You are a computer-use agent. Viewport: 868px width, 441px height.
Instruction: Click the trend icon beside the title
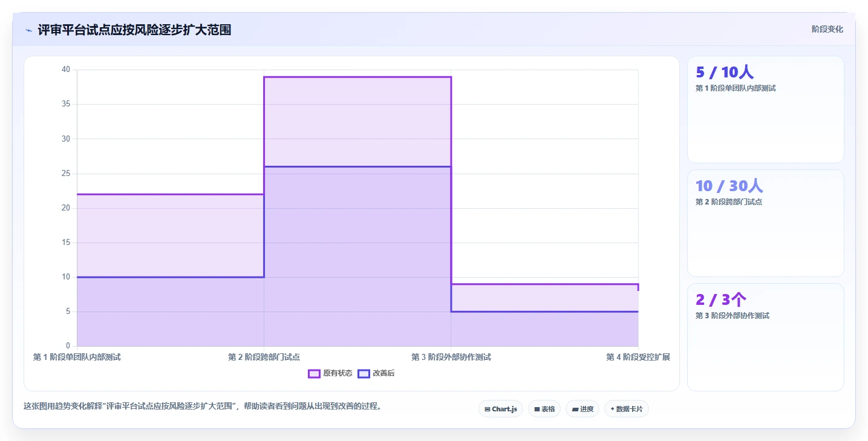pyautogui.click(x=28, y=30)
